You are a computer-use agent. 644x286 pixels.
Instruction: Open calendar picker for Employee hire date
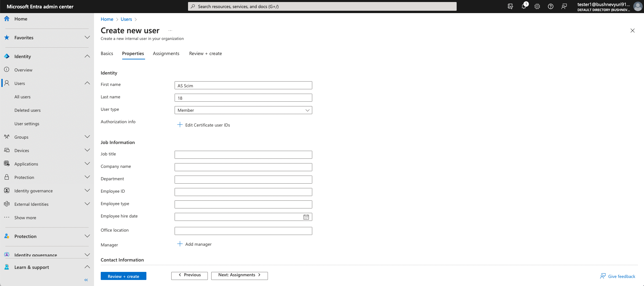306,217
